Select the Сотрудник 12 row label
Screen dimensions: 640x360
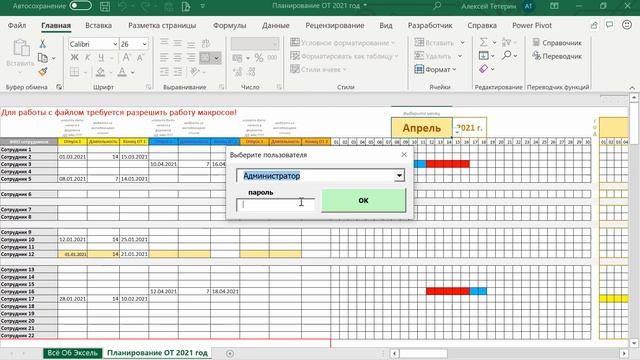(29, 254)
